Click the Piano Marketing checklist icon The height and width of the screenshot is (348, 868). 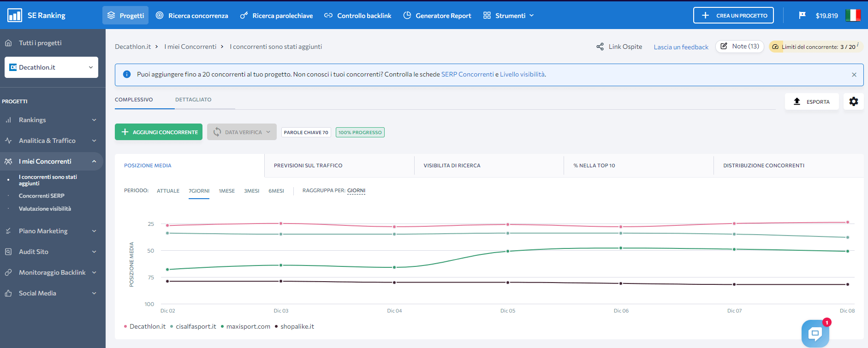pos(8,231)
